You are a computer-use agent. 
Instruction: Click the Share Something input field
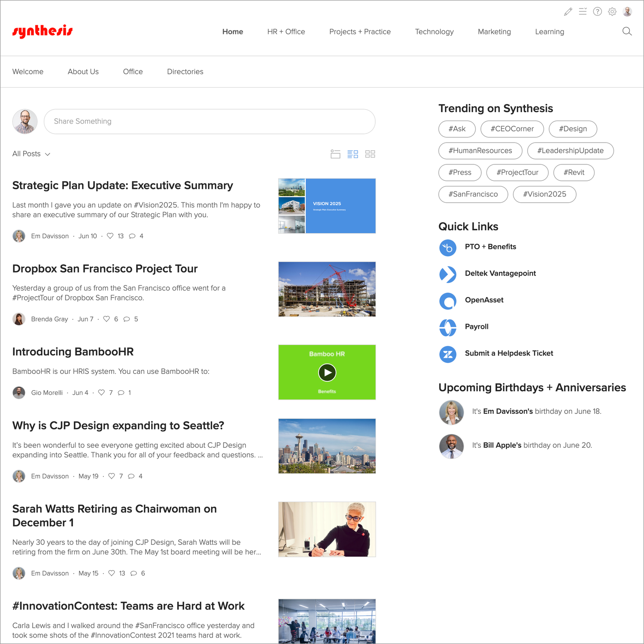pyautogui.click(x=210, y=122)
